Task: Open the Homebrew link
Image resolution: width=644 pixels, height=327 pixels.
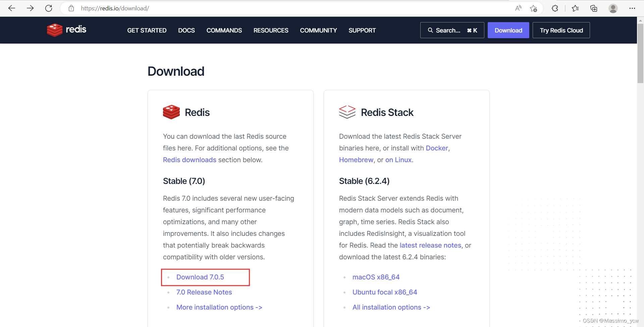Action: (x=356, y=160)
